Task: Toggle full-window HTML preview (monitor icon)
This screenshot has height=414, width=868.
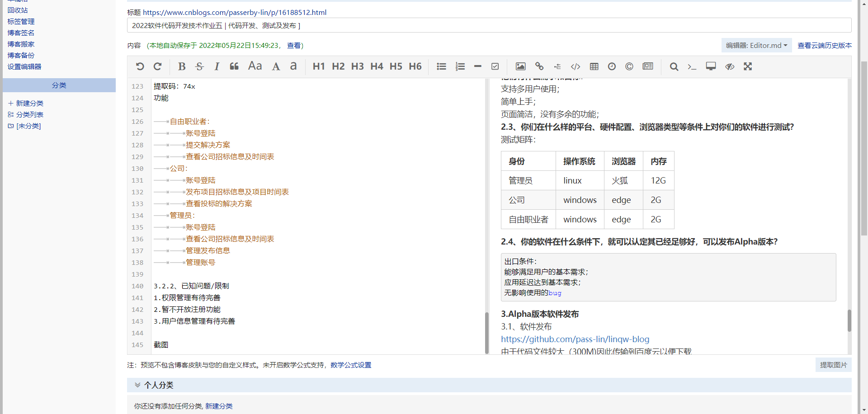Action: [x=711, y=66]
